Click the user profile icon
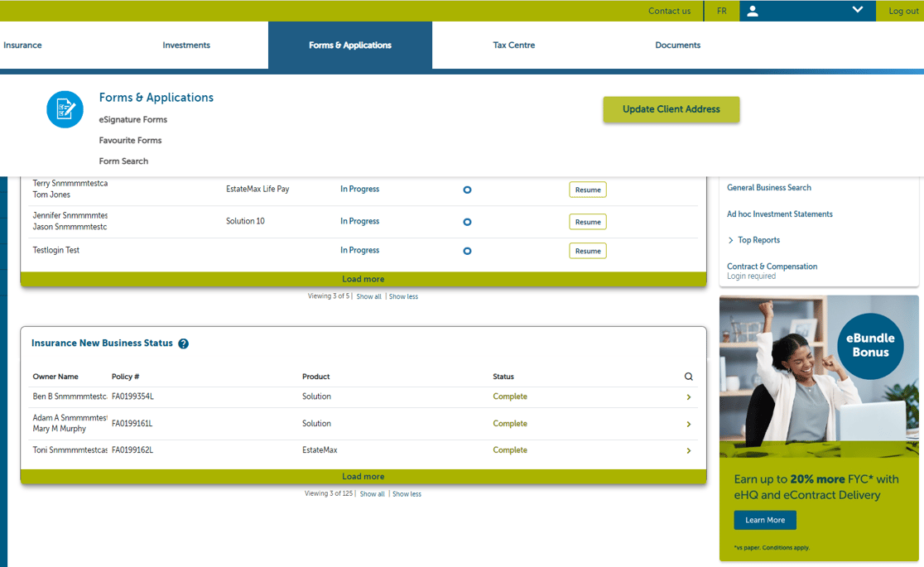The height and width of the screenshot is (567, 924). tap(753, 11)
